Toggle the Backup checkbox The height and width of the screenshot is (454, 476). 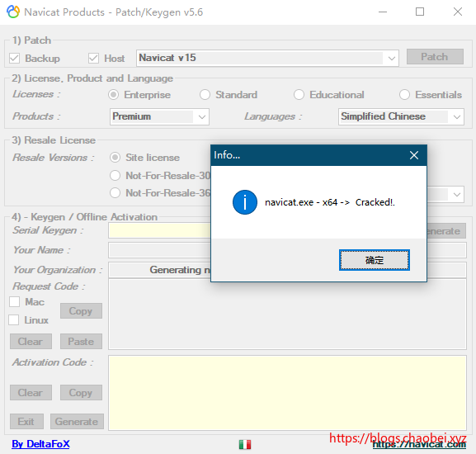14,58
